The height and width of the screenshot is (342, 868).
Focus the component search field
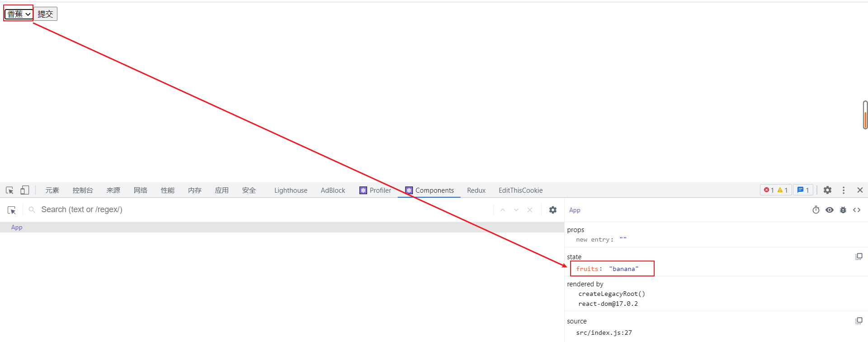264,209
